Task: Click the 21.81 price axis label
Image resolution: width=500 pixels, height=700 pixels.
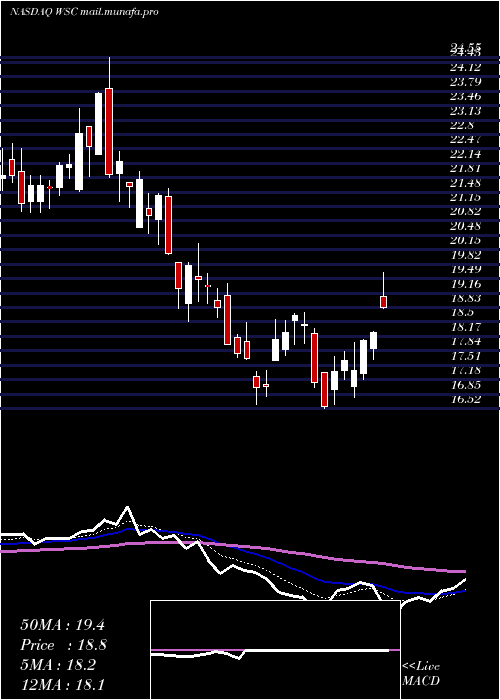Action: 466,168
